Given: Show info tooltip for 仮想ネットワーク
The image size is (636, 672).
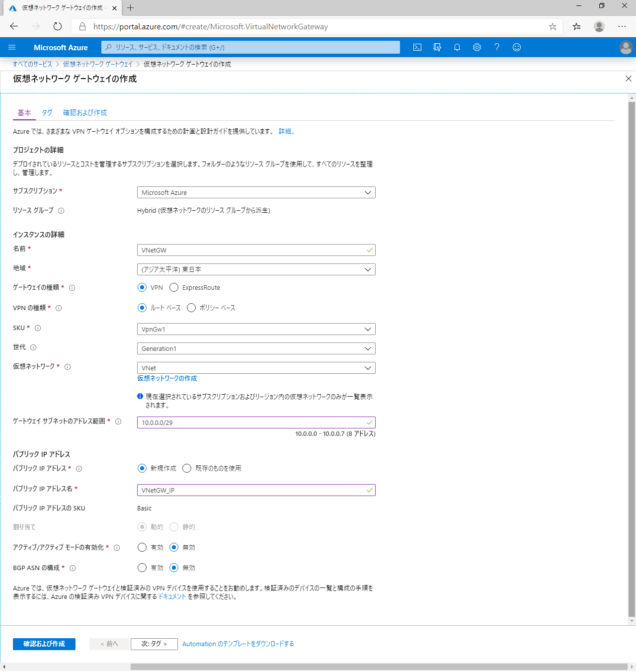Looking at the screenshot, I should pos(68,367).
